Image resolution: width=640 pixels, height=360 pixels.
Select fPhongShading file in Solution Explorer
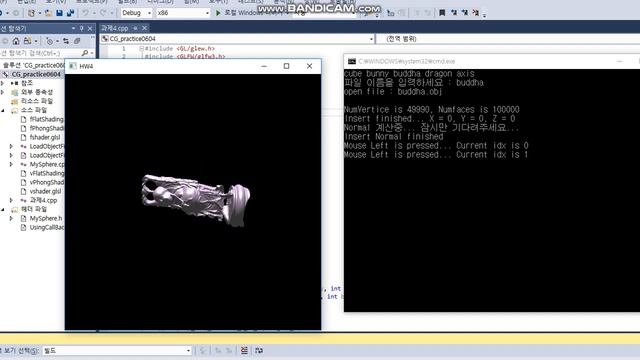pyautogui.click(x=46, y=128)
